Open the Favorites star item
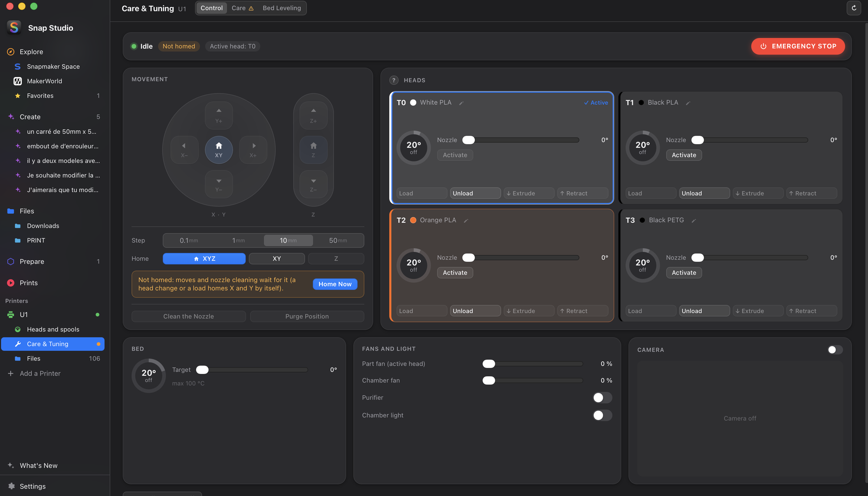 pos(53,96)
